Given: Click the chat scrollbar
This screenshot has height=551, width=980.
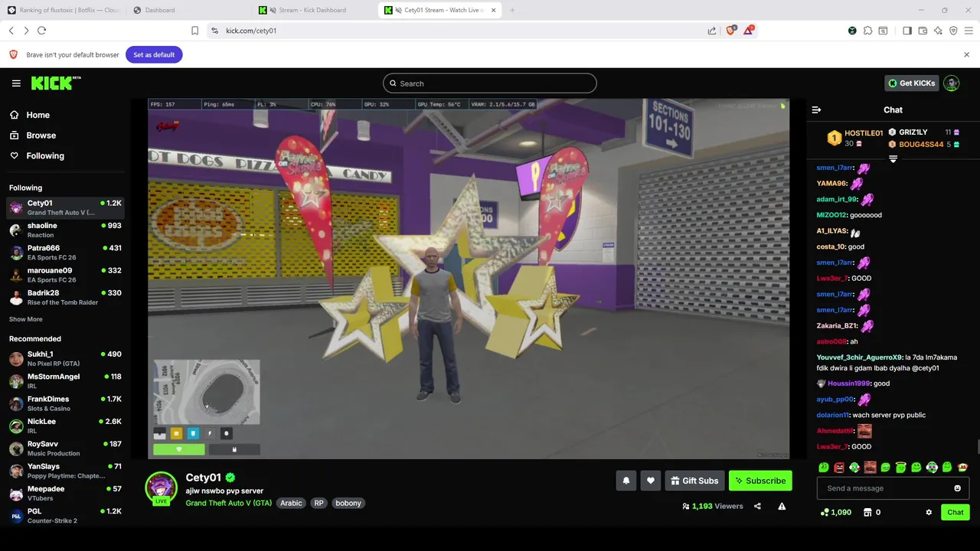Looking at the screenshot, I should 977,447.
